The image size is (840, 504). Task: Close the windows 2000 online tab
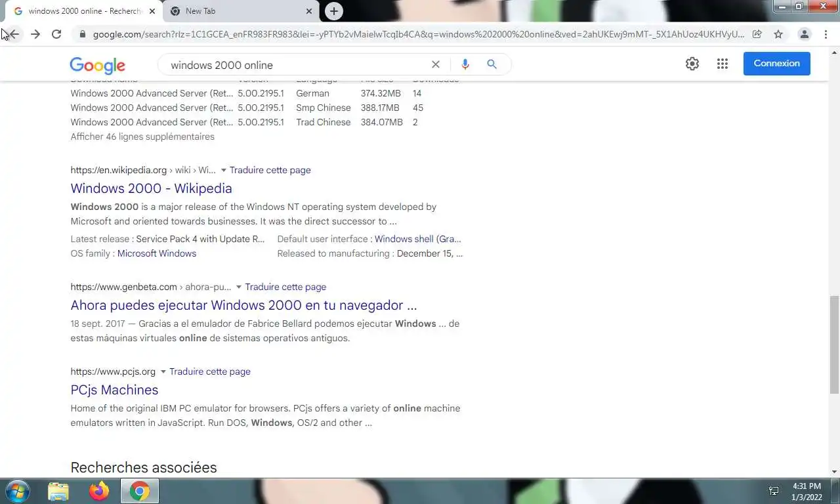(x=152, y=11)
